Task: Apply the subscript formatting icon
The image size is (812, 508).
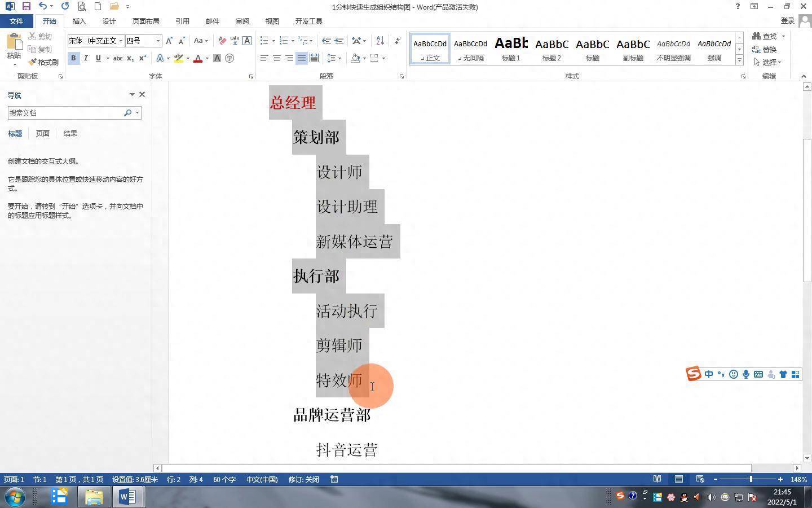Action: click(x=130, y=58)
